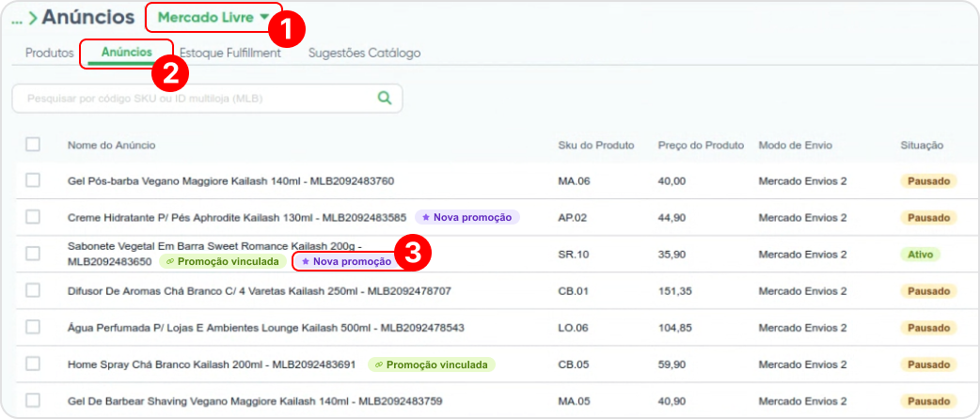
Task: Open listing Difusor De Aromas Chá Branco
Action: pos(260,291)
